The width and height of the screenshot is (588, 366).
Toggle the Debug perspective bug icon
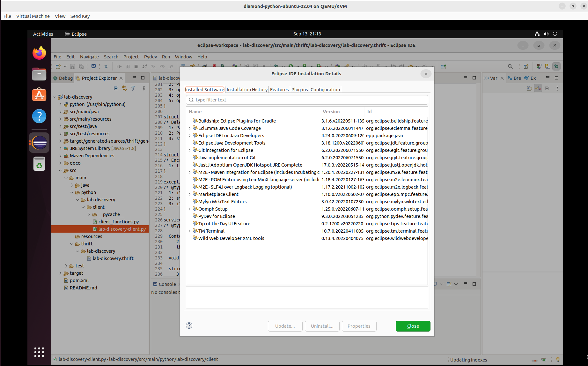coord(556,66)
